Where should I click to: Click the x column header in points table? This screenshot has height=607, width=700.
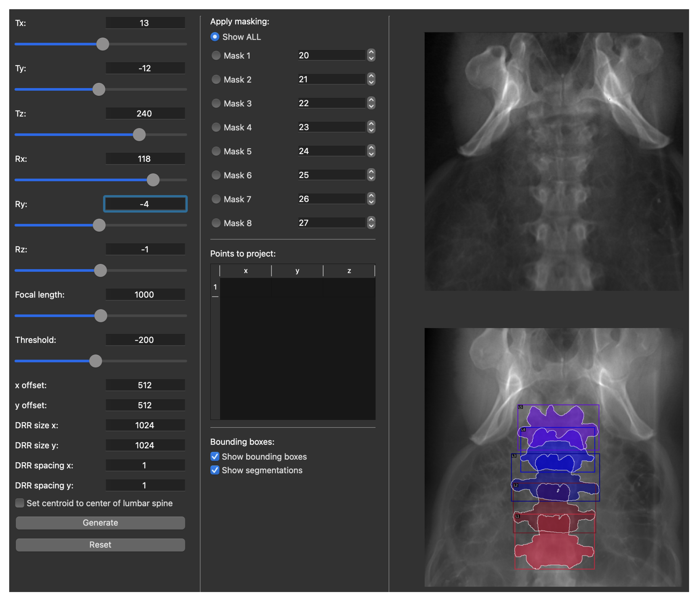pos(245,271)
